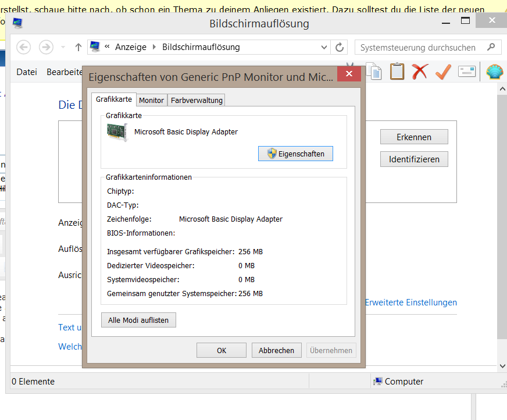
Task: Switch to the Monitor tab
Action: pyautogui.click(x=151, y=100)
